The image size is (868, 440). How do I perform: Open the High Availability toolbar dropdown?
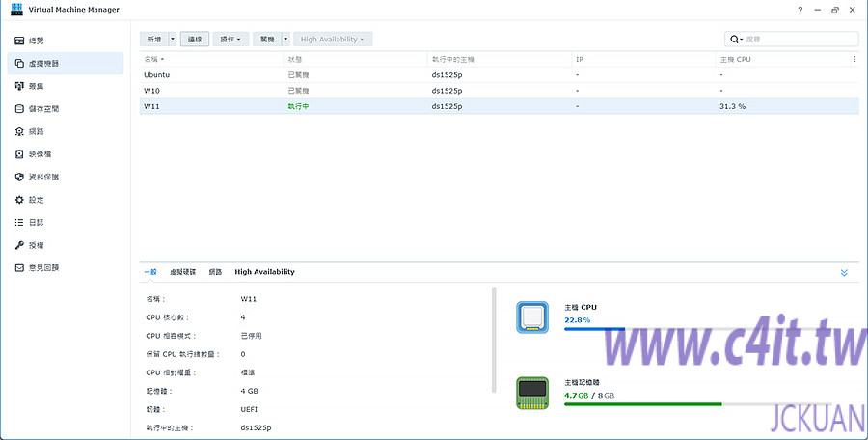333,39
